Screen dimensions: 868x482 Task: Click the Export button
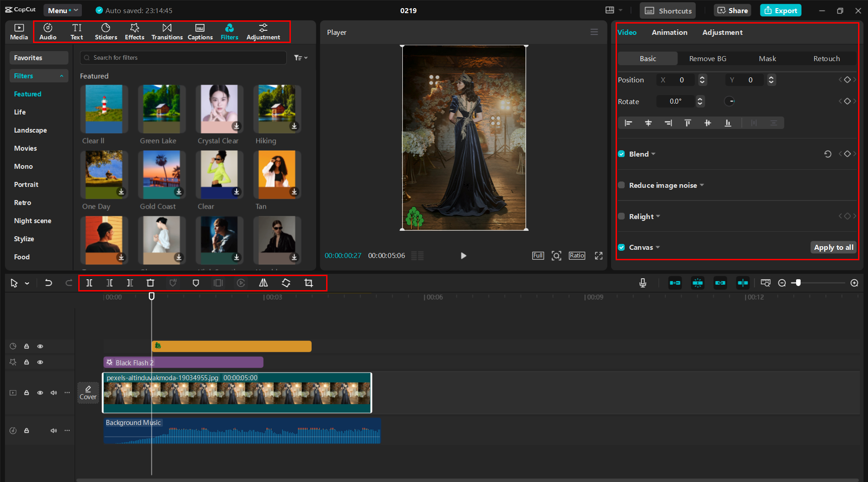tap(781, 10)
